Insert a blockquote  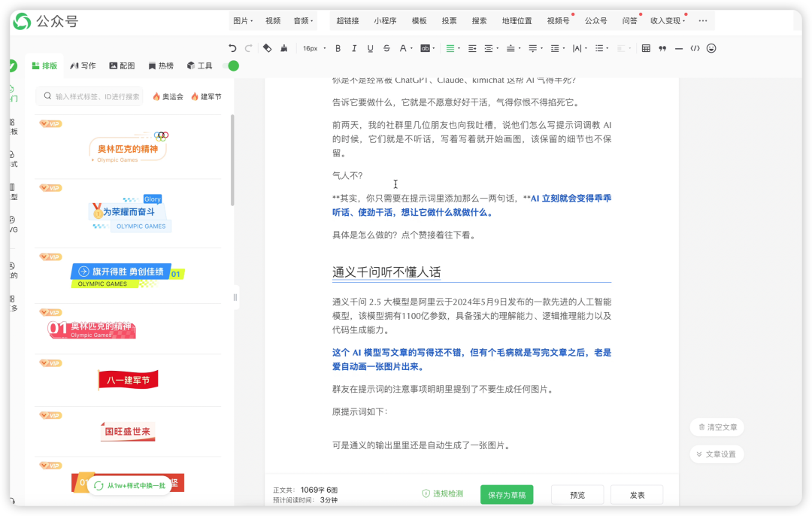662,48
